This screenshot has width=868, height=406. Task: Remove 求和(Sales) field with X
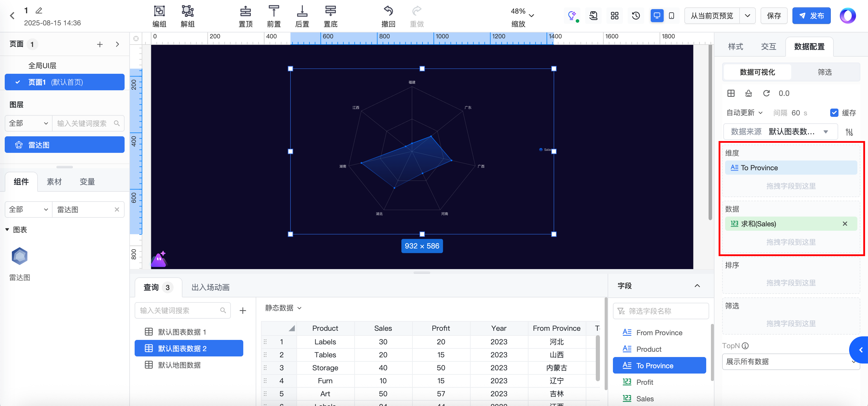(x=845, y=224)
